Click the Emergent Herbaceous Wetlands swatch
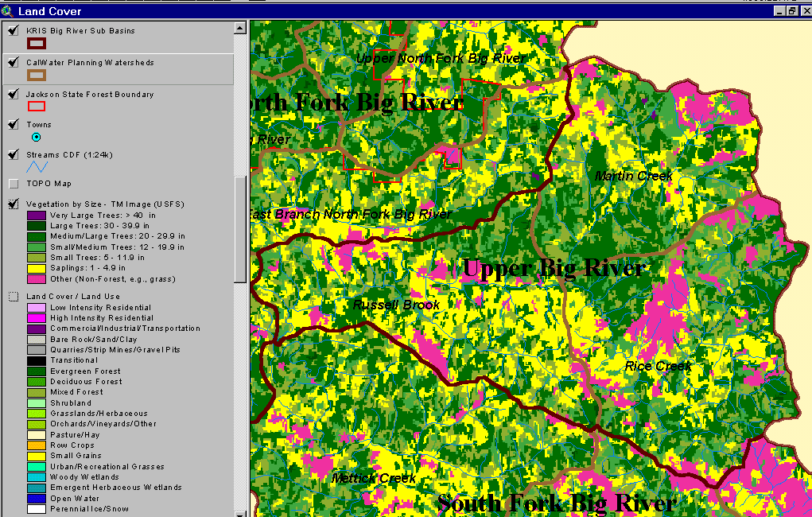 (37, 488)
